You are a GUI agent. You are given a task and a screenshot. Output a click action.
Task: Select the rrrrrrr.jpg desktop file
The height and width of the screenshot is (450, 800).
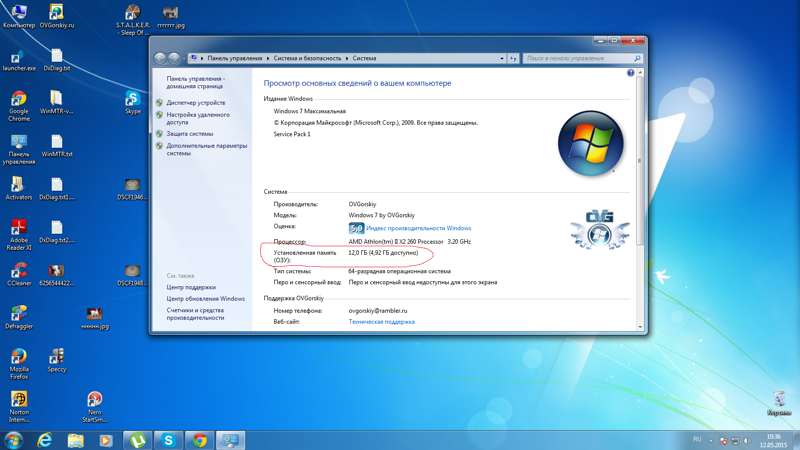click(171, 16)
